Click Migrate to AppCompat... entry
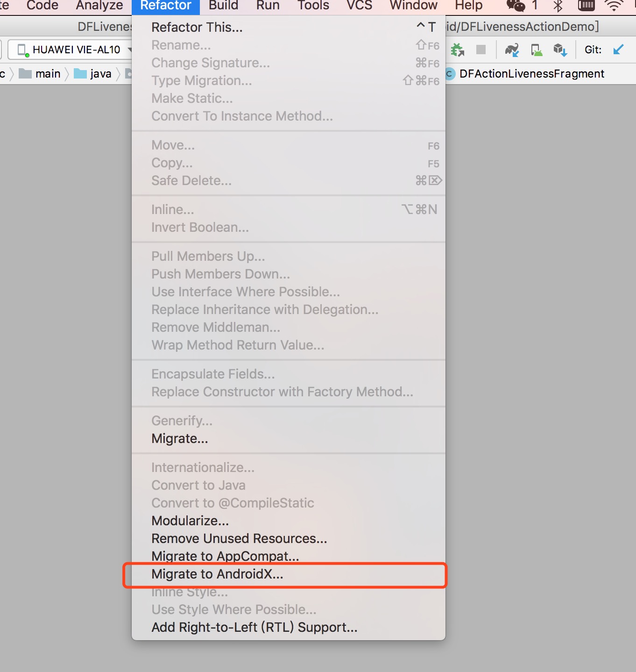The height and width of the screenshot is (672, 636). point(225,556)
